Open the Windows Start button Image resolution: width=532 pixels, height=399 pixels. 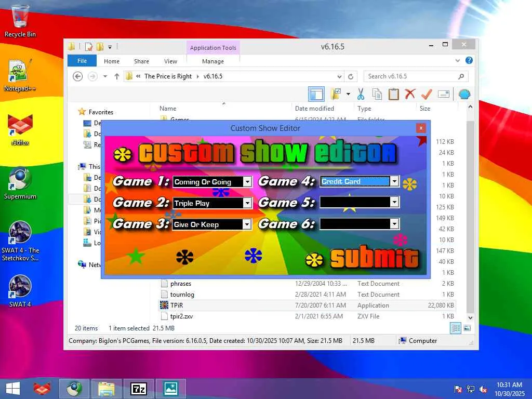[13, 389]
